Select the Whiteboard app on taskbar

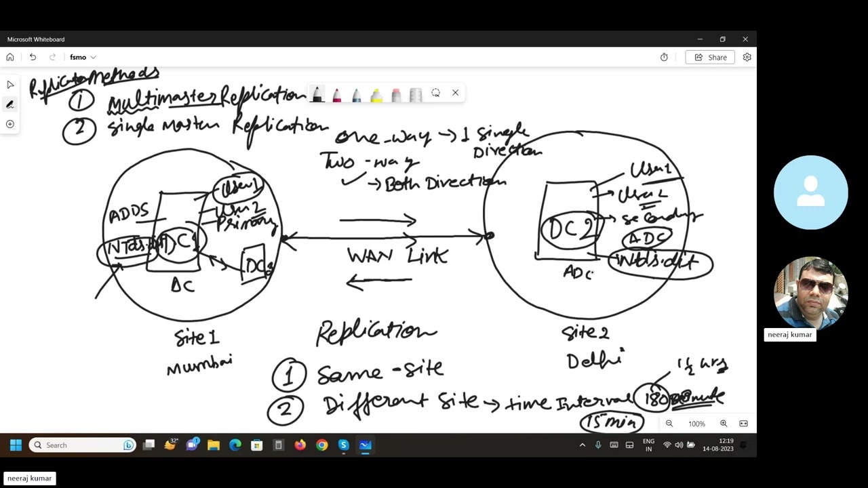(x=366, y=445)
